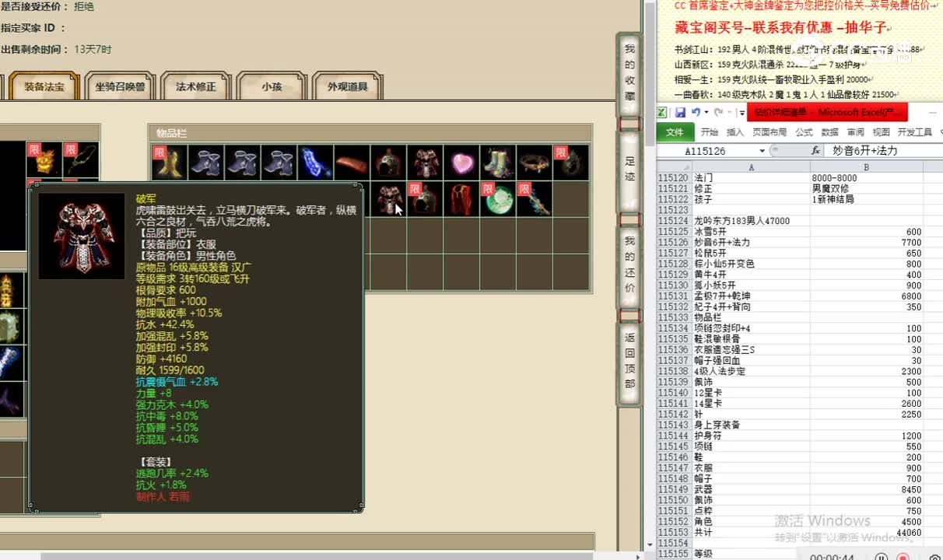Image resolution: width=943 pixels, height=560 pixels.
Task: Click the 我的收藏 side button
Action: (629, 75)
